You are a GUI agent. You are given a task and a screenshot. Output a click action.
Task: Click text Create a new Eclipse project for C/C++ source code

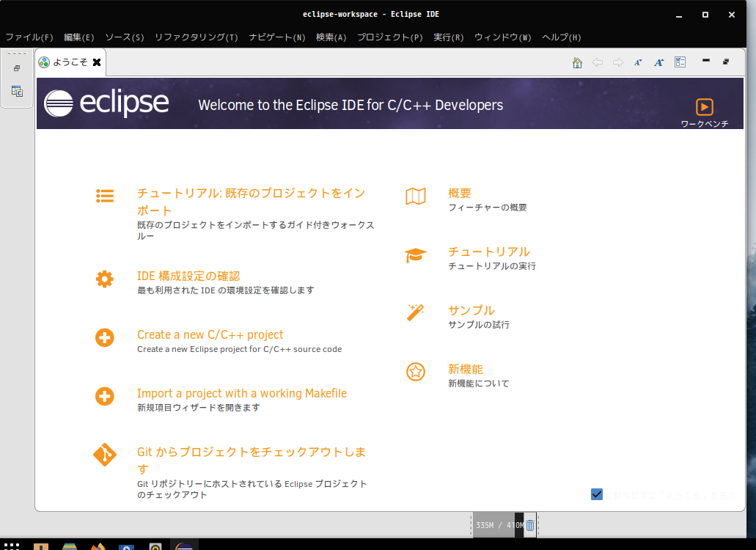(x=240, y=349)
